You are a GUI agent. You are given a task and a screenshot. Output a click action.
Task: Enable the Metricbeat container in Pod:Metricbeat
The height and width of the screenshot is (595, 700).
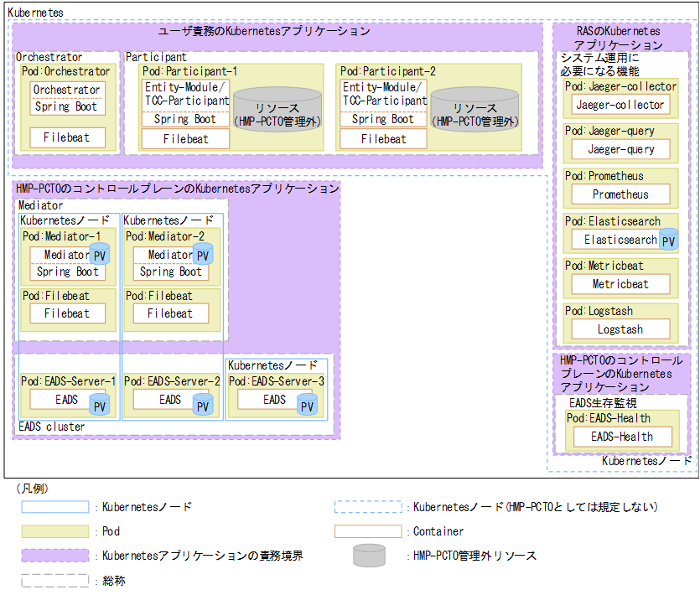click(620, 283)
